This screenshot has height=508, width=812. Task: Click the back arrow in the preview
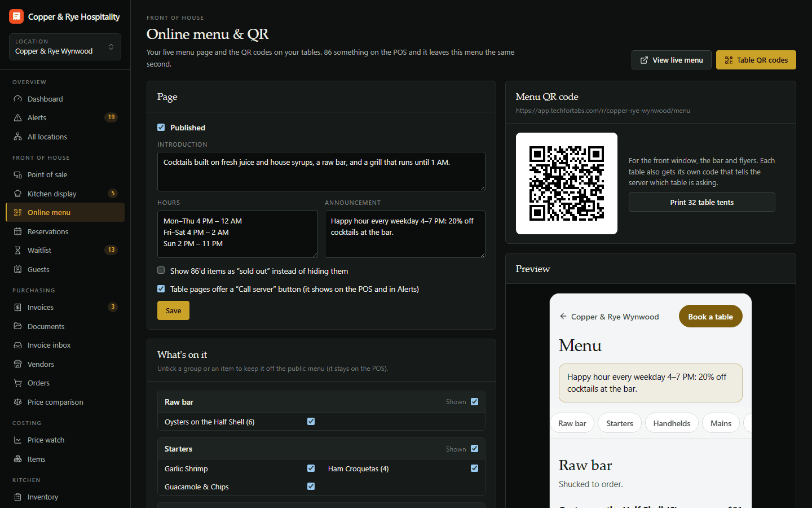(x=563, y=316)
